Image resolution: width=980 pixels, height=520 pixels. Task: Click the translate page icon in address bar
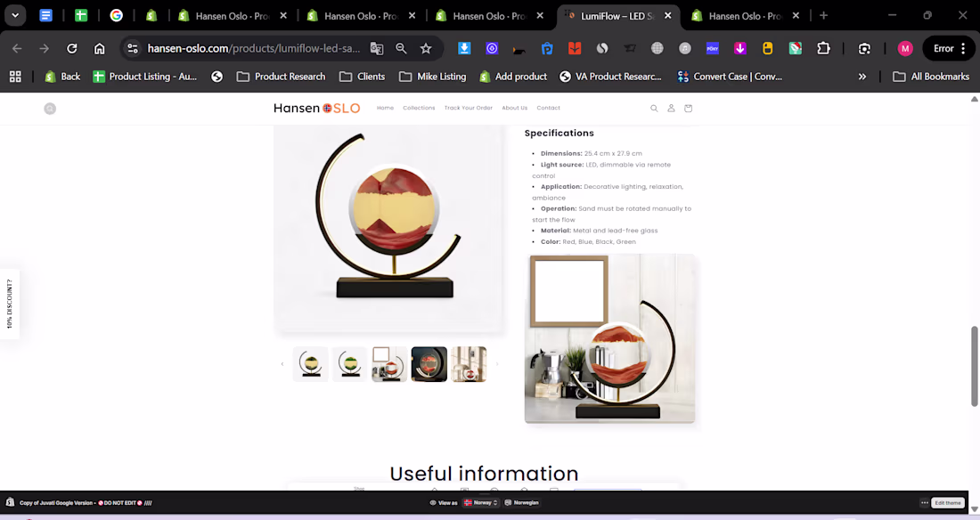click(376, 48)
